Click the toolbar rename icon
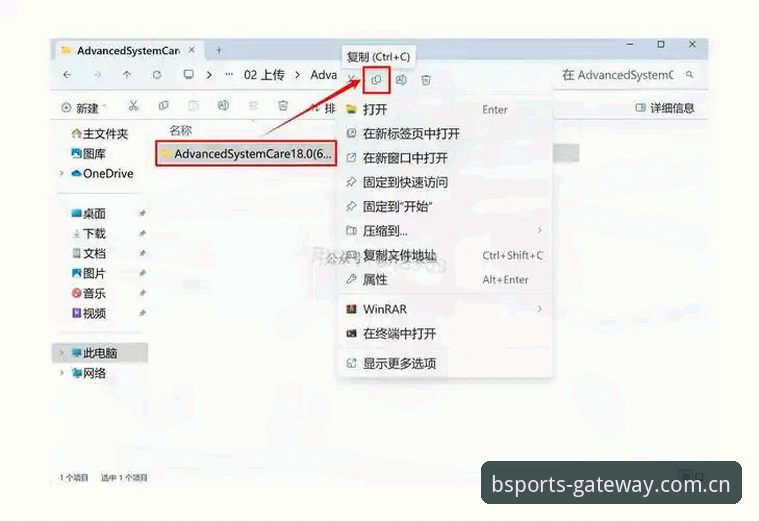The width and height of the screenshot is (759, 521). click(223, 106)
